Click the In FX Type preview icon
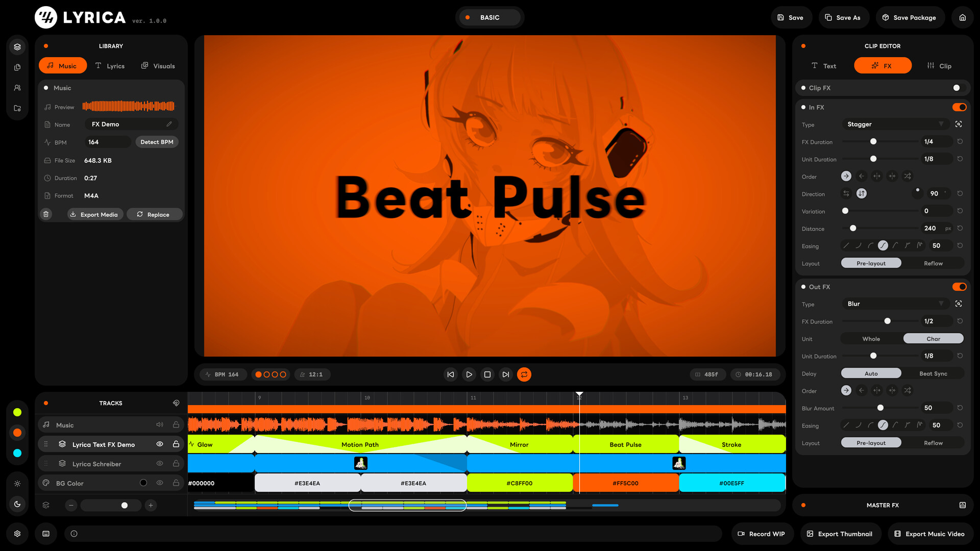 tap(959, 124)
